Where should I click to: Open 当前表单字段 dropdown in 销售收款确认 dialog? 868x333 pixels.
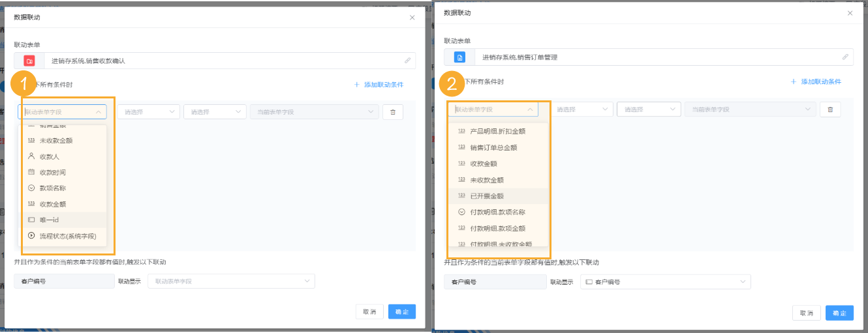pos(315,112)
